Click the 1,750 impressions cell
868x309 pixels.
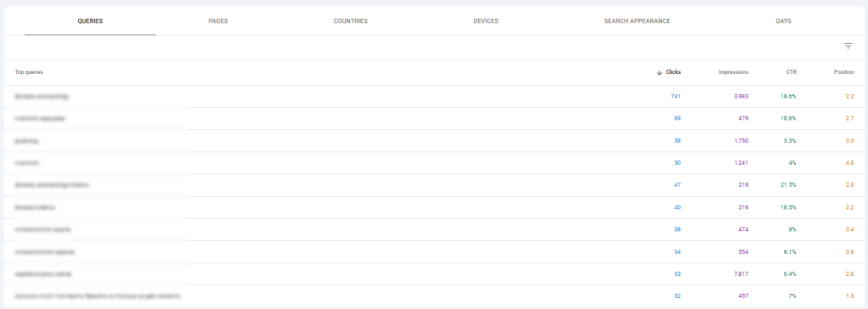point(741,141)
